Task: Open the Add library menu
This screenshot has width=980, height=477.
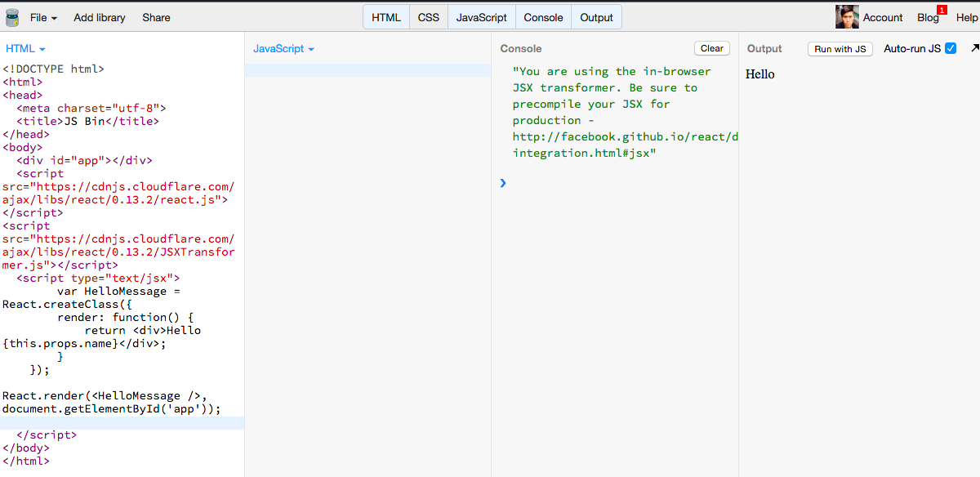Action: click(100, 17)
